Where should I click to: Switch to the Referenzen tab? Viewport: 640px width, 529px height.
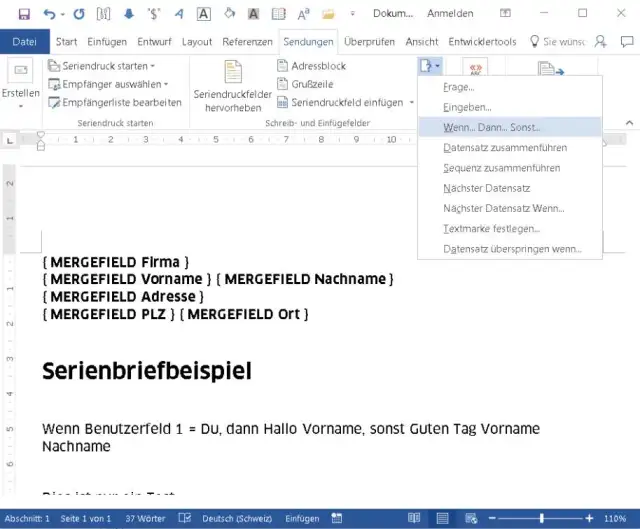click(x=247, y=42)
